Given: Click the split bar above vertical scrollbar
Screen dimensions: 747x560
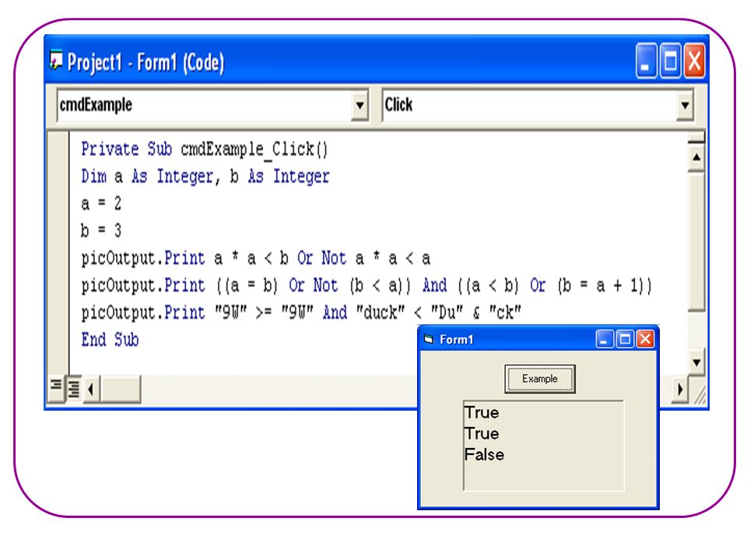Looking at the screenshot, I should (x=696, y=138).
